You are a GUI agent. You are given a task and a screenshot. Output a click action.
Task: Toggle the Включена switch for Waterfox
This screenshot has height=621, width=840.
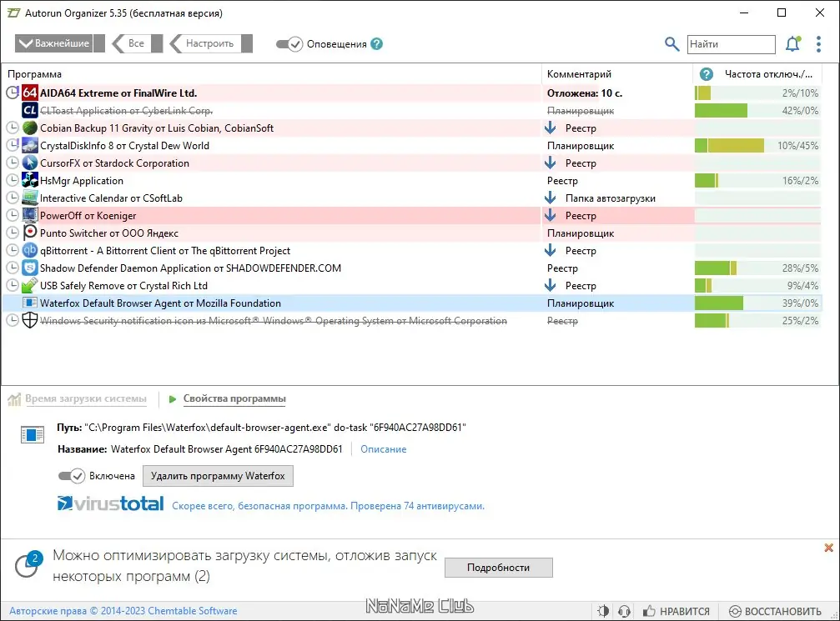tap(71, 475)
